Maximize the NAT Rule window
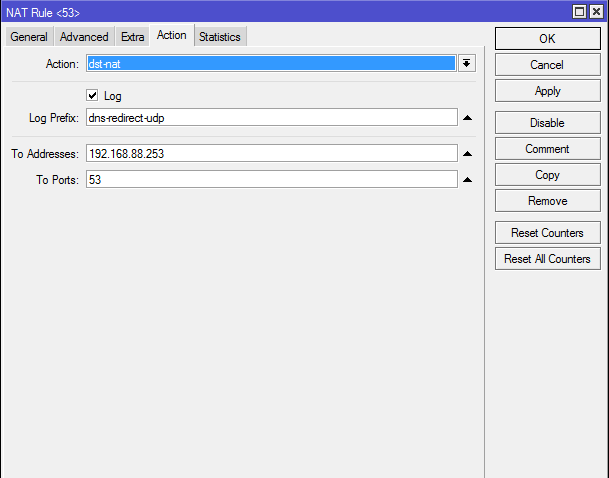Image resolution: width=609 pixels, height=478 pixels. (579, 12)
